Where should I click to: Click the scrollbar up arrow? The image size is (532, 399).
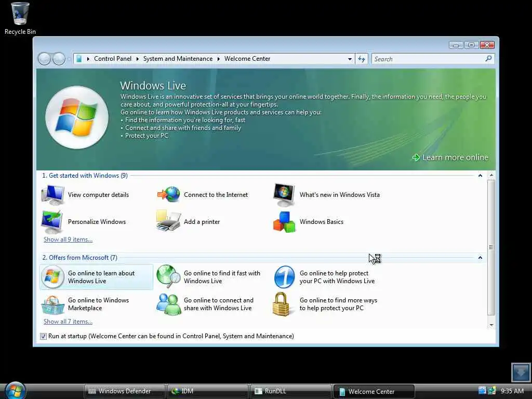click(491, 175)
